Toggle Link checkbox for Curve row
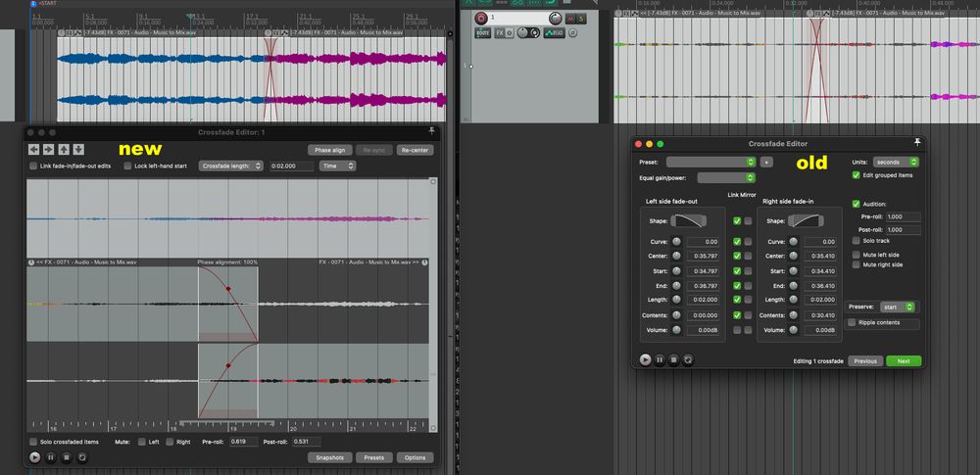The width and height of the screenshot is (980, 475). click(x=737, y=242)
